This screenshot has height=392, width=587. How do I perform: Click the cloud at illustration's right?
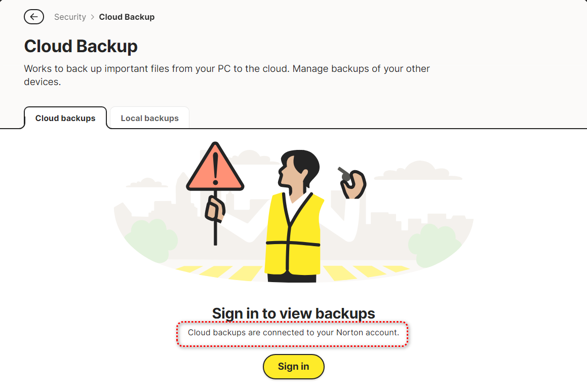coord(418,171)
